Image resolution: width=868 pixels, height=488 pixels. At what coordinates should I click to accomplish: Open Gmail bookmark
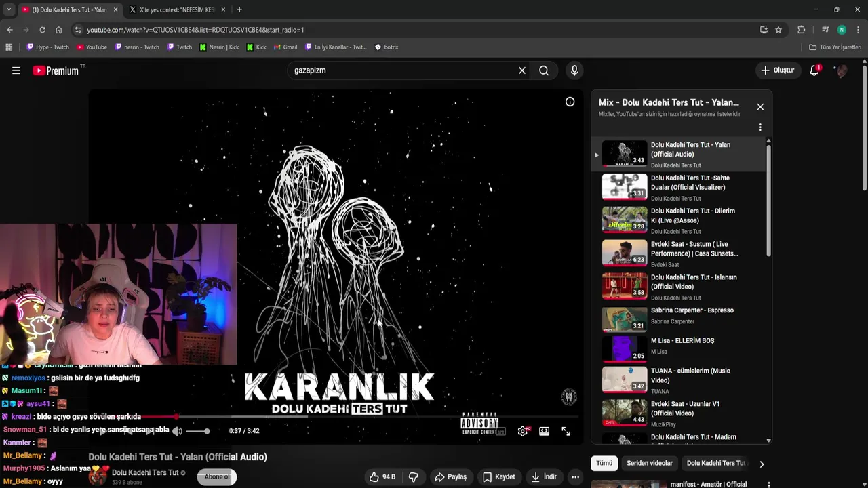click(285, 47)
